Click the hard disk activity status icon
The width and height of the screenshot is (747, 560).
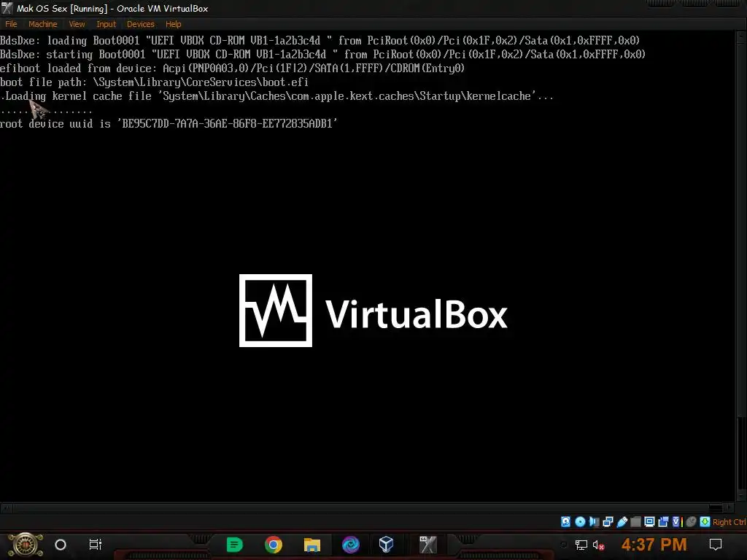[565, 522]
